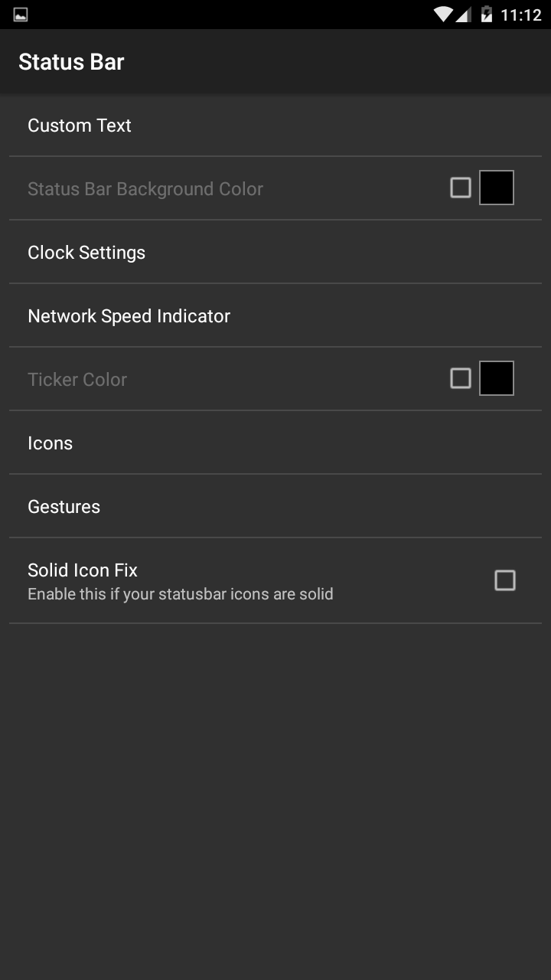Tap the Wi-Fi signal icon
The image size is (551, 980).
click(442, 15)
